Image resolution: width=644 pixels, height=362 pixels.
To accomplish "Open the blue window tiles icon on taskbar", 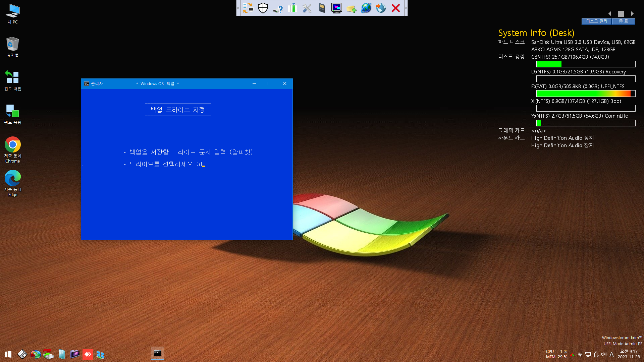I will pyautogui.click(x=100, y=354).
